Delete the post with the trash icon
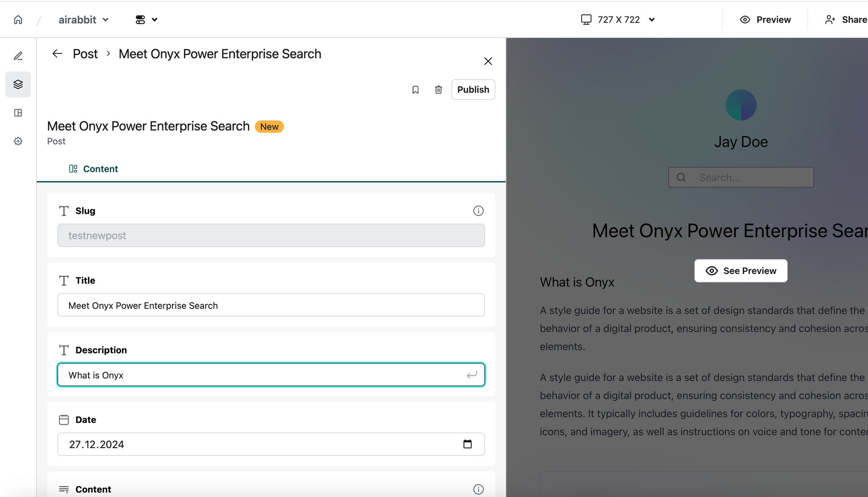This screenshot has height=497, width=868. coord(438,90)
